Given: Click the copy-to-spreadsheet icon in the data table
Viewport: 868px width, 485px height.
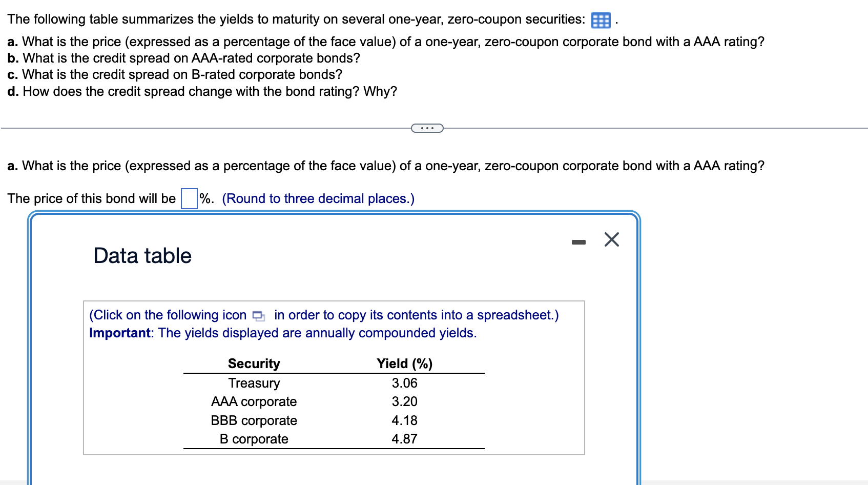Looking at the screenshot, I should tap(258, 316).
